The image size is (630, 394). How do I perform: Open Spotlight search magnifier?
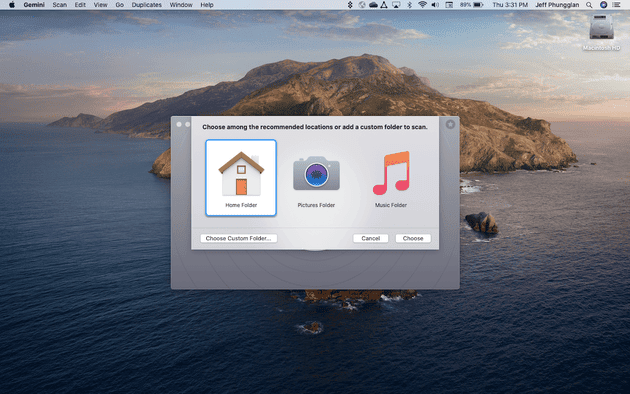[x=589, y=5]
